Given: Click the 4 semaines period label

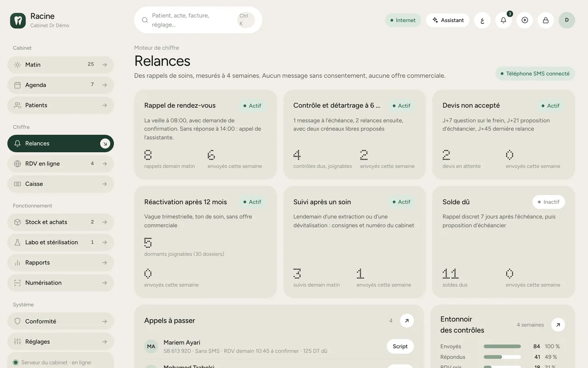Looking at the screenshot, I should coord(530,325).
